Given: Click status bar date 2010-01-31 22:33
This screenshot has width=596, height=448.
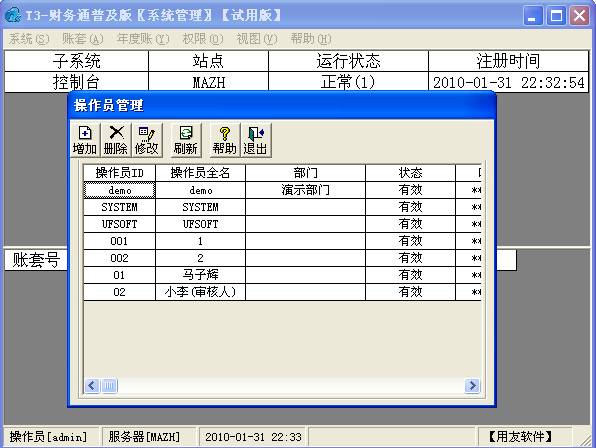Looking at the screenshot, I should tap(253, 437).
